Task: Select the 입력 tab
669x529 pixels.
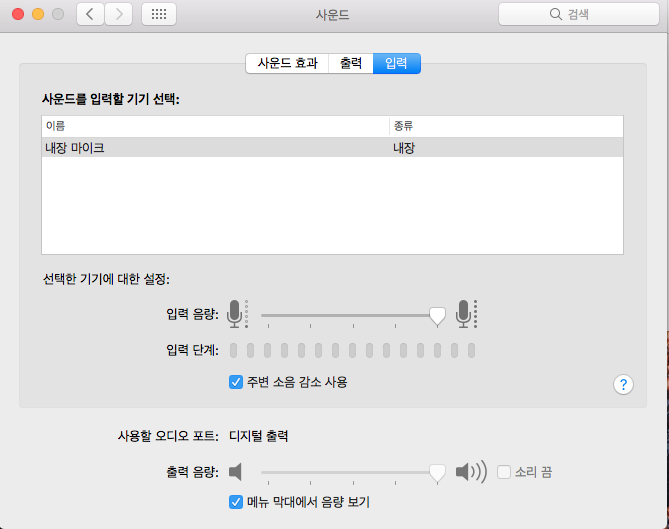Action: pos(396,63)
